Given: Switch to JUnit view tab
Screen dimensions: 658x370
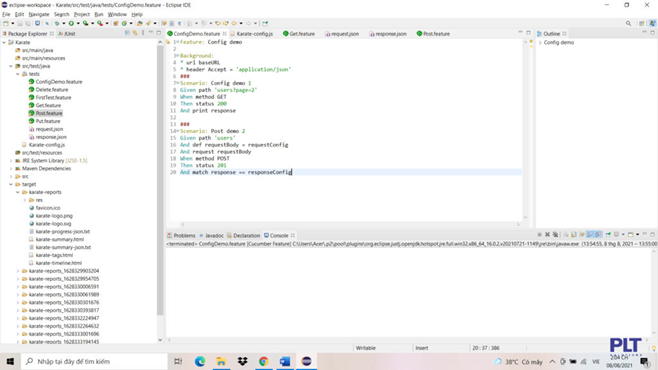Looking at the screenshot, I should point(67,34).
